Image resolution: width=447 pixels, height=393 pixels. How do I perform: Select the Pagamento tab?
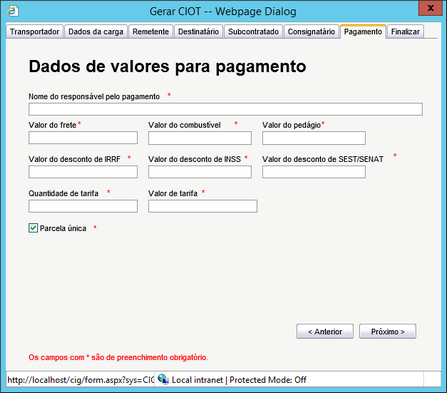(363, 32)
